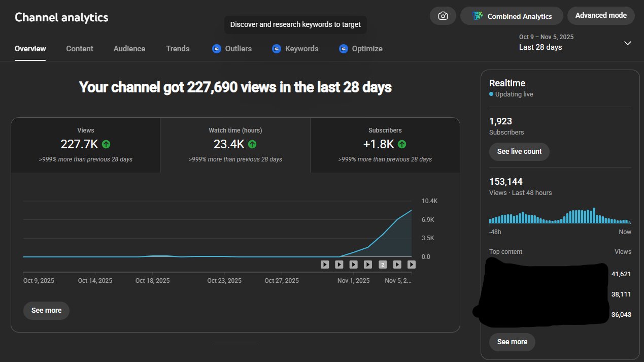Click the top content row with 38,111 views
The width and height of the screenshot is (644, 362).
click(560, 294)
